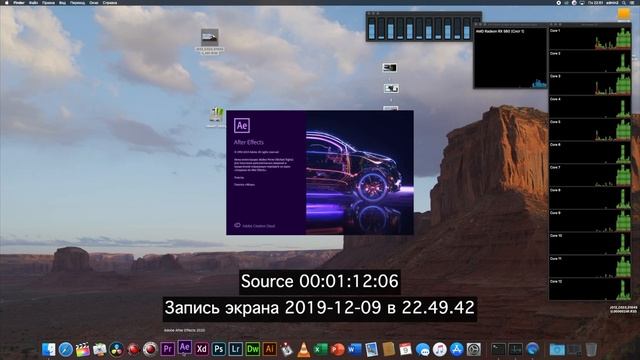
Task: Click the Core 12 CPU history graph
Action: (x=590, y=290)
